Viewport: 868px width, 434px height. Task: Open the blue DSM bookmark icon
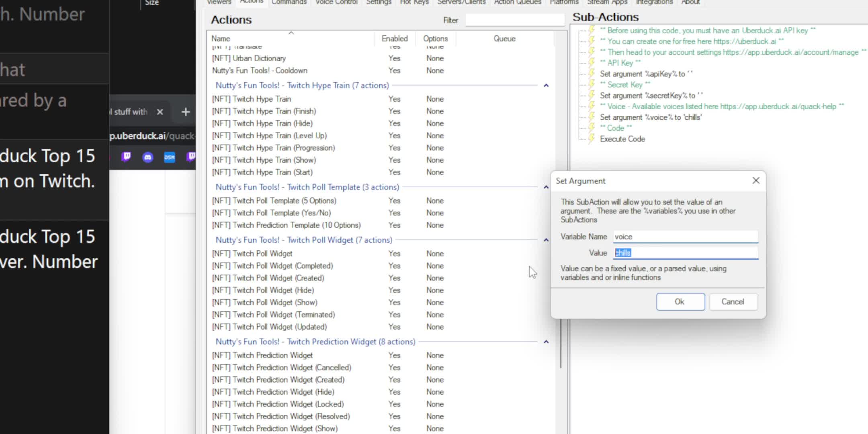coord(169,157)
